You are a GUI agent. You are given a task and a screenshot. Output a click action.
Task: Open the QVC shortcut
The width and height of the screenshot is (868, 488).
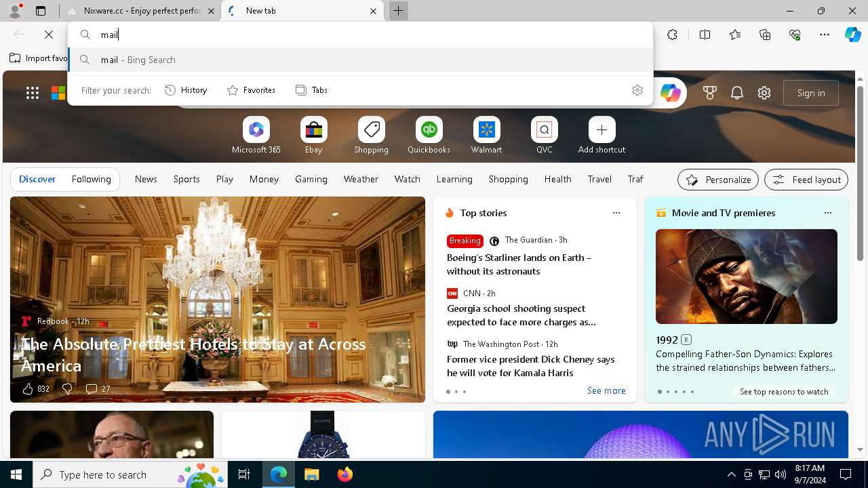pos(544,136)
